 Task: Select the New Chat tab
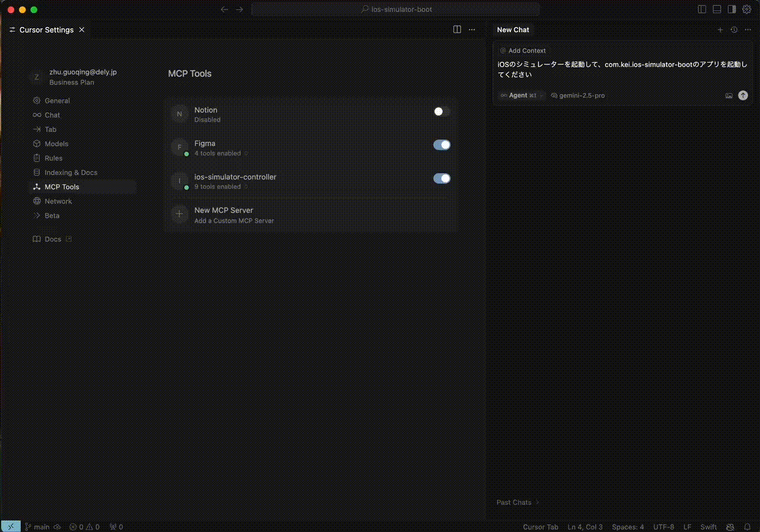[x=513, y=30]
